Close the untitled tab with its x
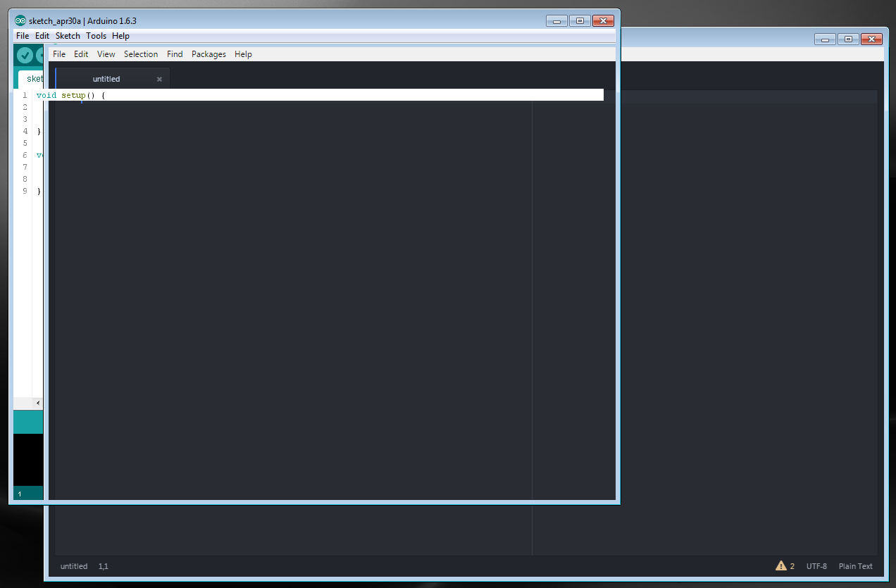 (159, 80)
